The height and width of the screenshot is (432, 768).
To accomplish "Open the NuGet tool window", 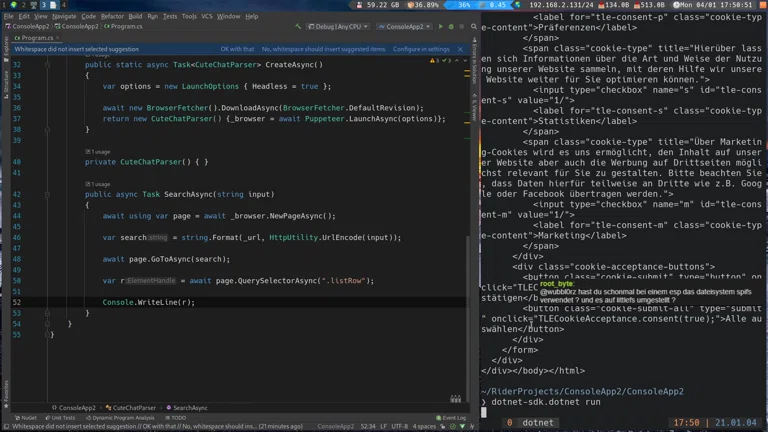I will point(26,418).
